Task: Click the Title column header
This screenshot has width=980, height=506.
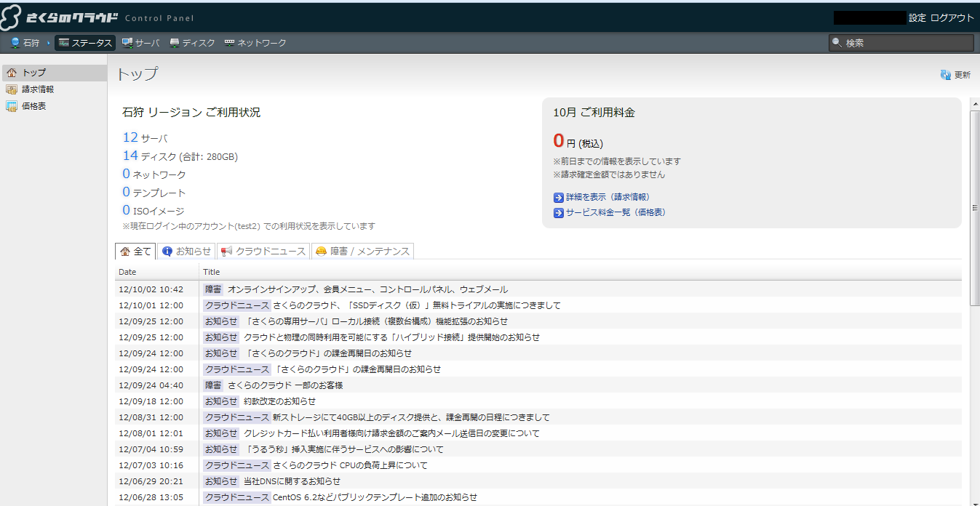Action: coord(580,272)
